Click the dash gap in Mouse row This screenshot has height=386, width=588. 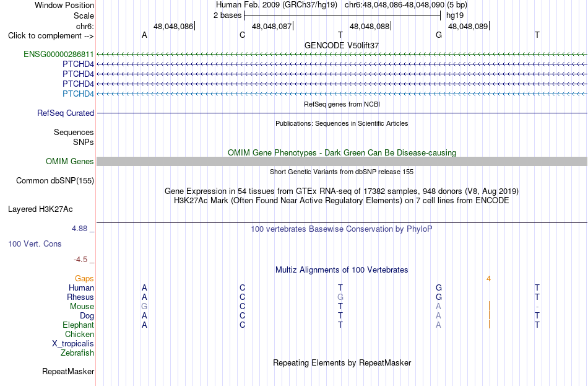point(537,307)
